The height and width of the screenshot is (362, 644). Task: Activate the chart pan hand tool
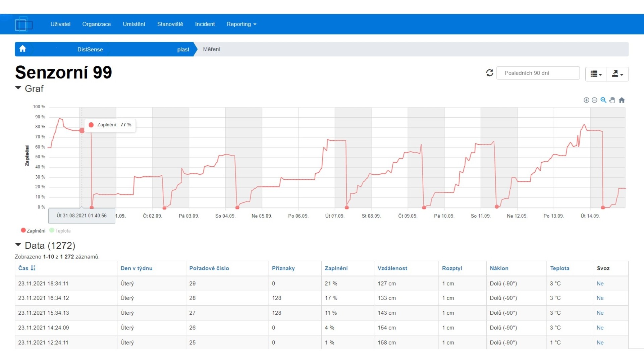pos(612,100)
